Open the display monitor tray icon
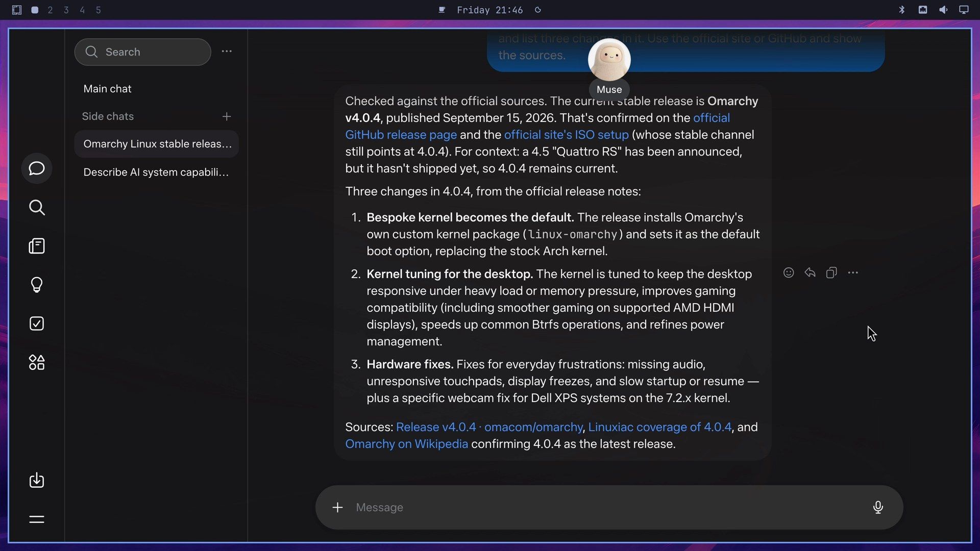The width and height of the screenshot is (980, 551). click(964, 10)
